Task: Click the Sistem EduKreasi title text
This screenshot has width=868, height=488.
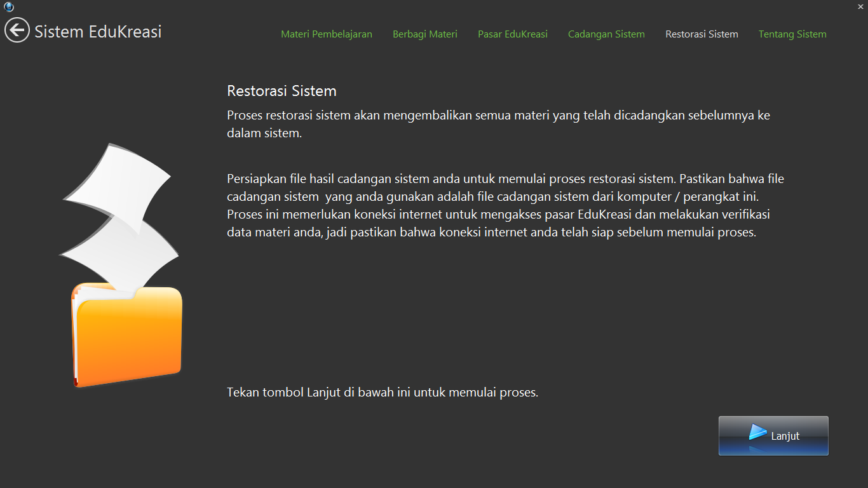Action: tap(98, 31)
